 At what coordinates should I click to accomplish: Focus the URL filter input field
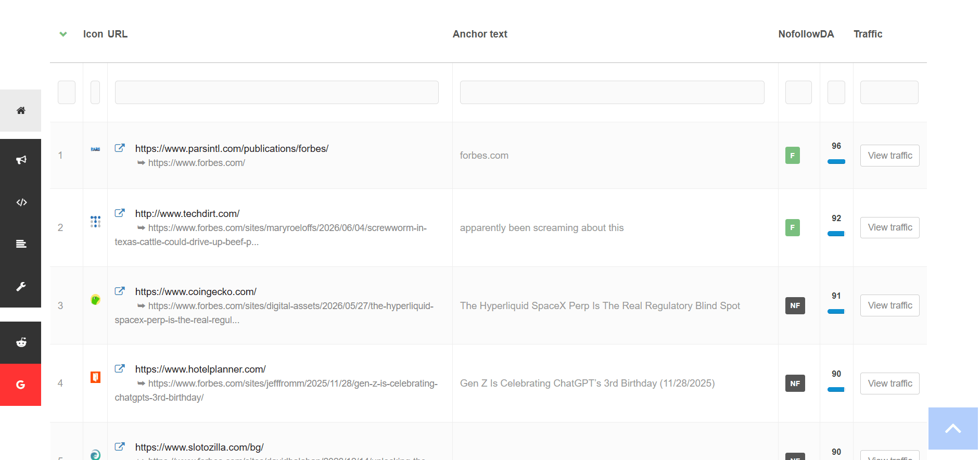[277, 92]
